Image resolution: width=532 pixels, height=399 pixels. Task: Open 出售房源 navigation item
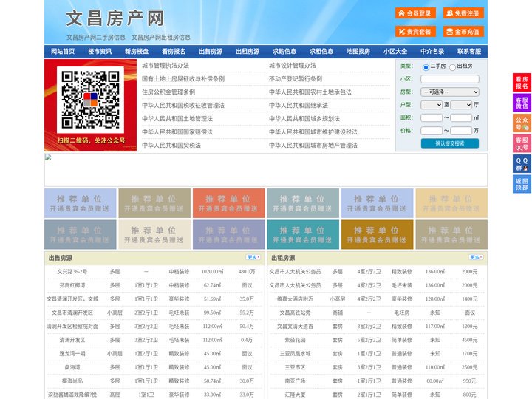(x=211, y=52)
